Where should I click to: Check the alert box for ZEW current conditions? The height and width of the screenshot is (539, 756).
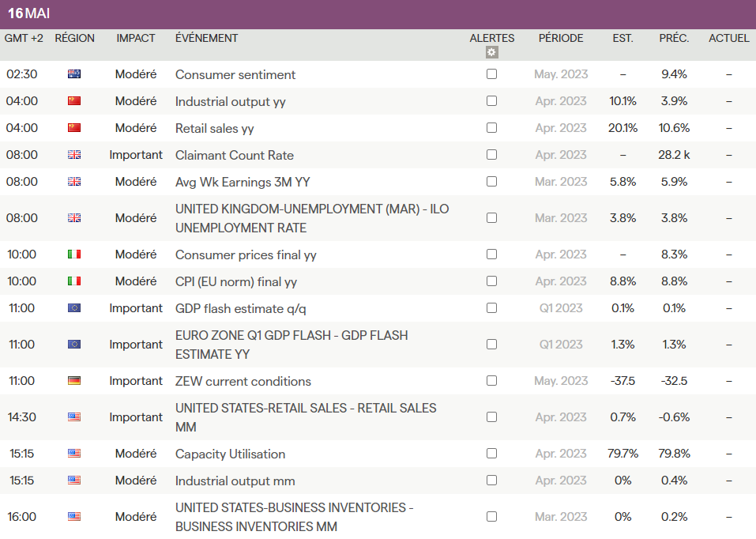point(491,381)
